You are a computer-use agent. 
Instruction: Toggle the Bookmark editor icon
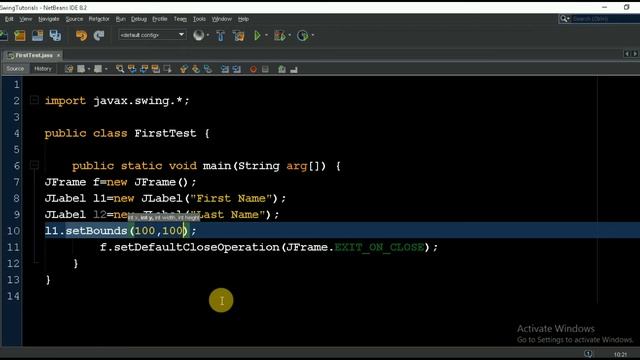208,69
